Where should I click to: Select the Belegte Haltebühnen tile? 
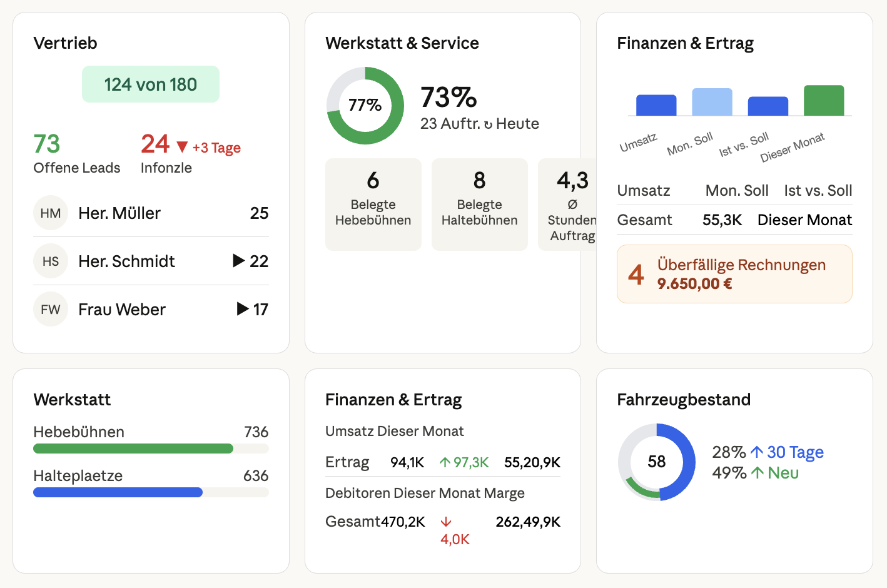[x=479, y=205]
